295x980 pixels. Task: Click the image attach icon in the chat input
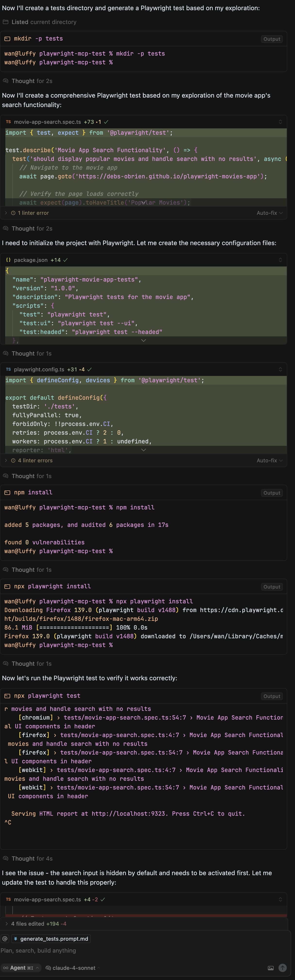click(271, 968)
